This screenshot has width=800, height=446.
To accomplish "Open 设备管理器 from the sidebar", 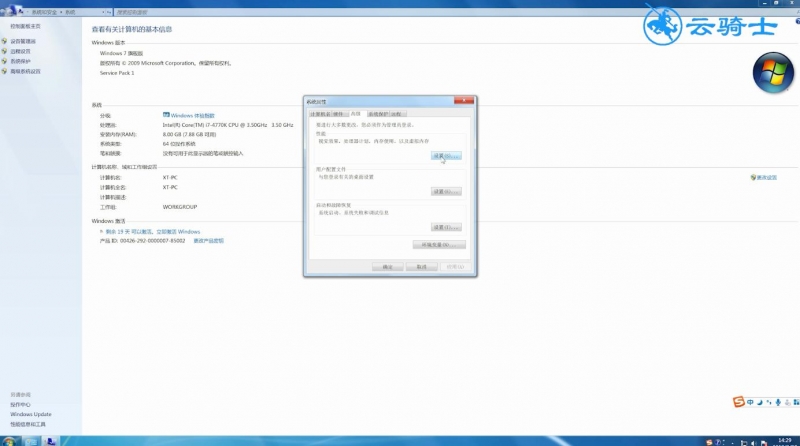I will pos(23,41).
